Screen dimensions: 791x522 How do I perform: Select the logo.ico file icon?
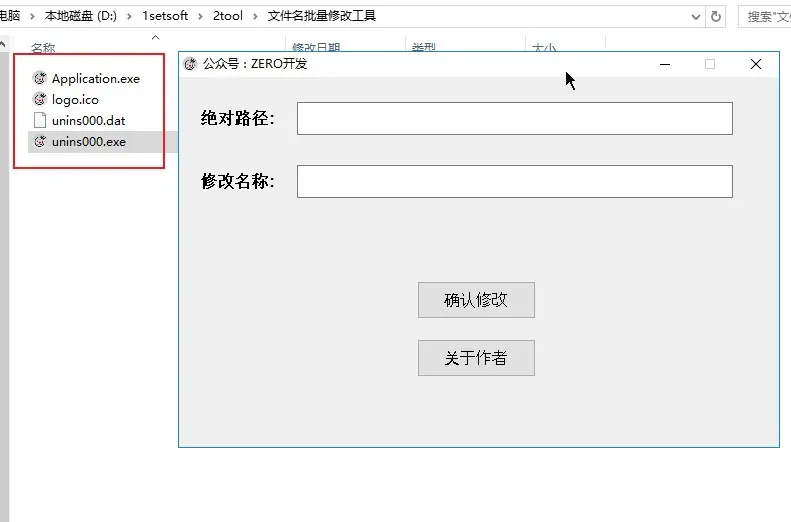(39, 99)
